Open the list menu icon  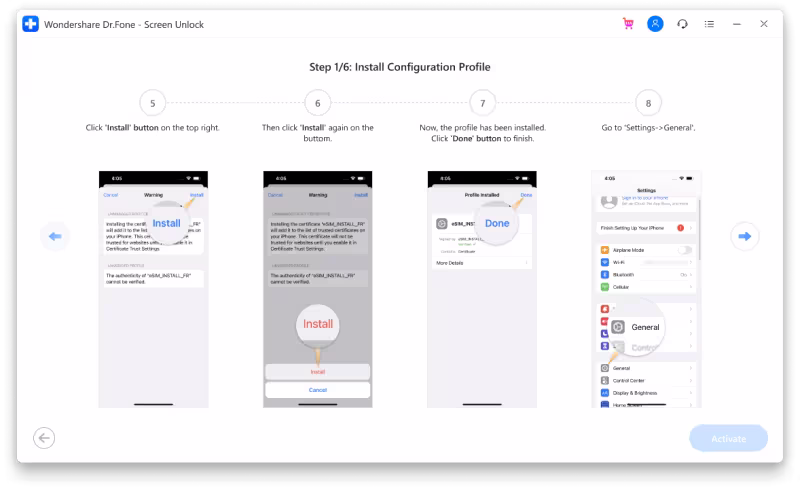(x=709, y=24)
